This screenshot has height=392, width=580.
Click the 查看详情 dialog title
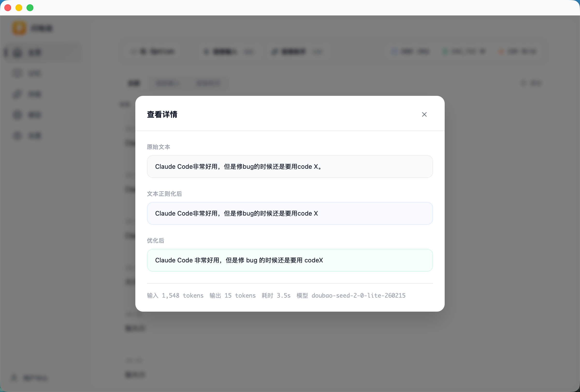click(162, 114)
